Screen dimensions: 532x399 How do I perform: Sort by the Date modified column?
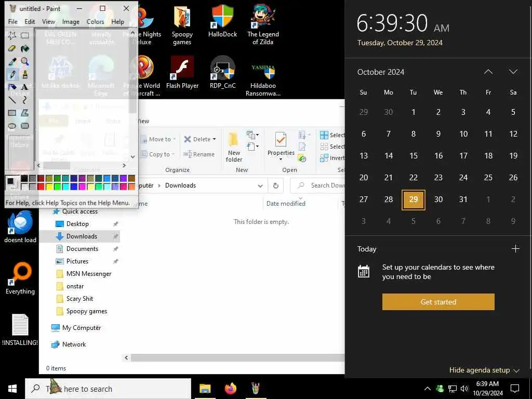286,204
